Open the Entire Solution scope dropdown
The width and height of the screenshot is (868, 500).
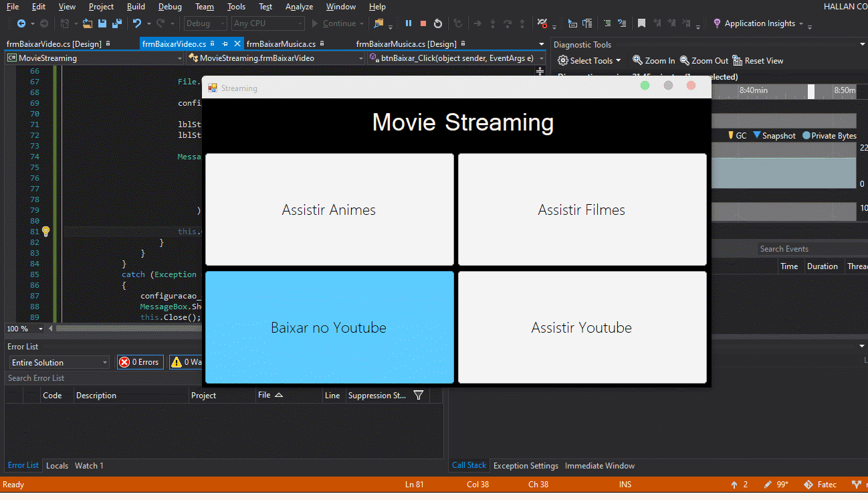(x=58, y=362)
